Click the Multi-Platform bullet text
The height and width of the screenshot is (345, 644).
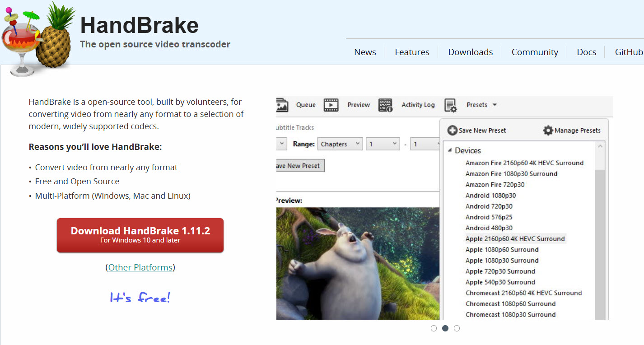tap(113, 196)
